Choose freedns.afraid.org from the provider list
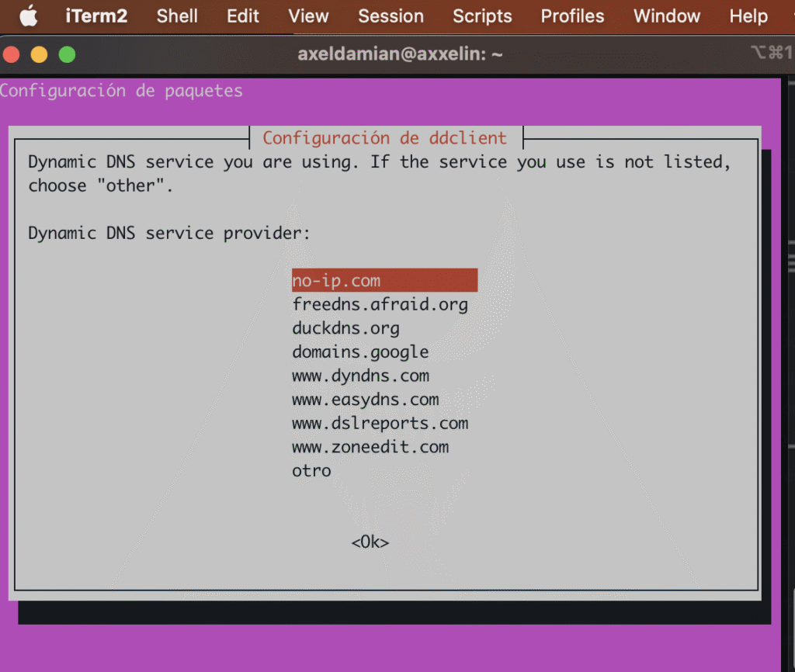The width and height of the screenshot is (795, 672). click(x=380, y=305)
